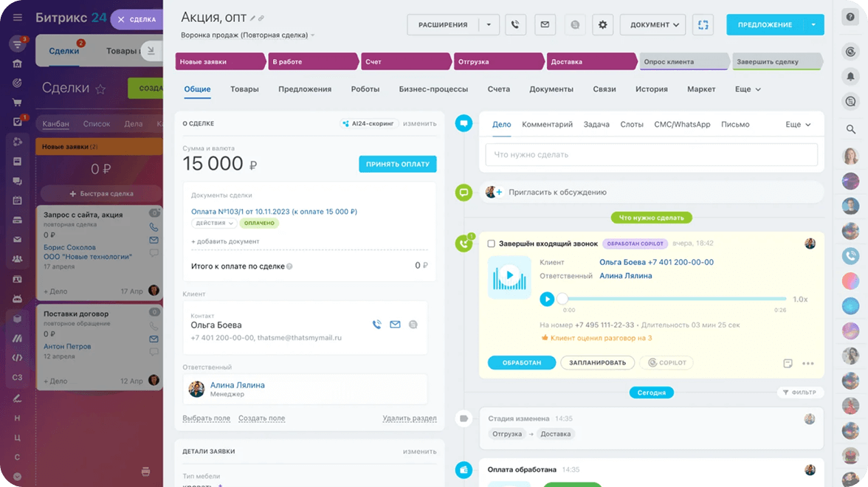Call contact Ольга Боева using the phone icon

376,325
